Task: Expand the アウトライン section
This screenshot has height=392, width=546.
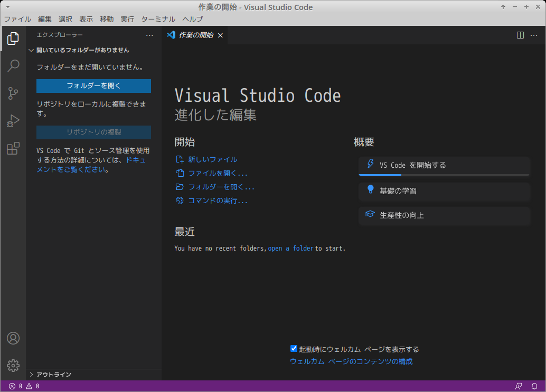Action: click(x=93, y=374)
